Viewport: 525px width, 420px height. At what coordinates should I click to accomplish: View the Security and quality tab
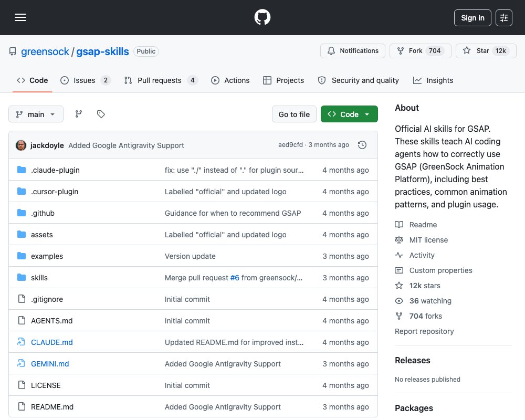point(358,80)
